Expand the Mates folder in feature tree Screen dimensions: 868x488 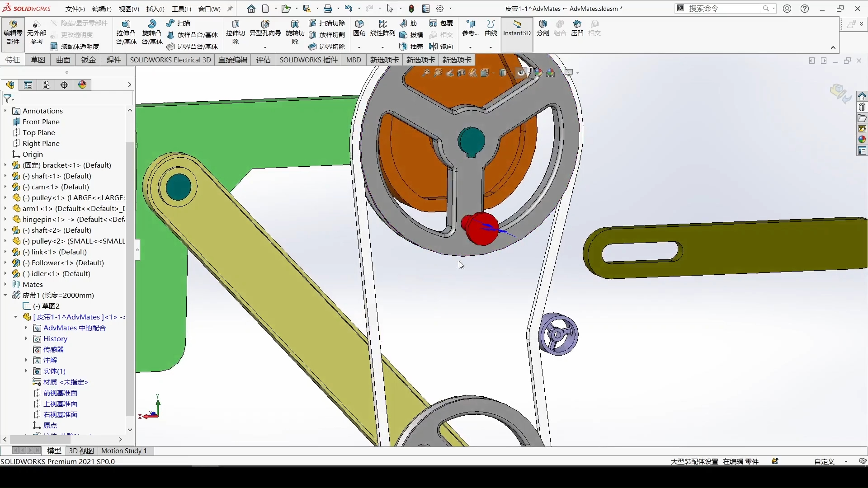(5, 284)
